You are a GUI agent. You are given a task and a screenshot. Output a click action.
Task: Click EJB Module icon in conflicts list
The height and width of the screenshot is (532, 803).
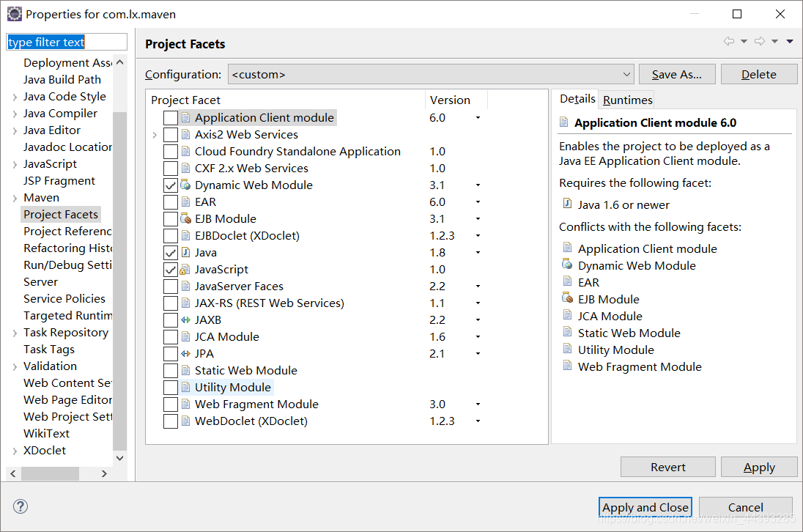[x=567, y=298]
